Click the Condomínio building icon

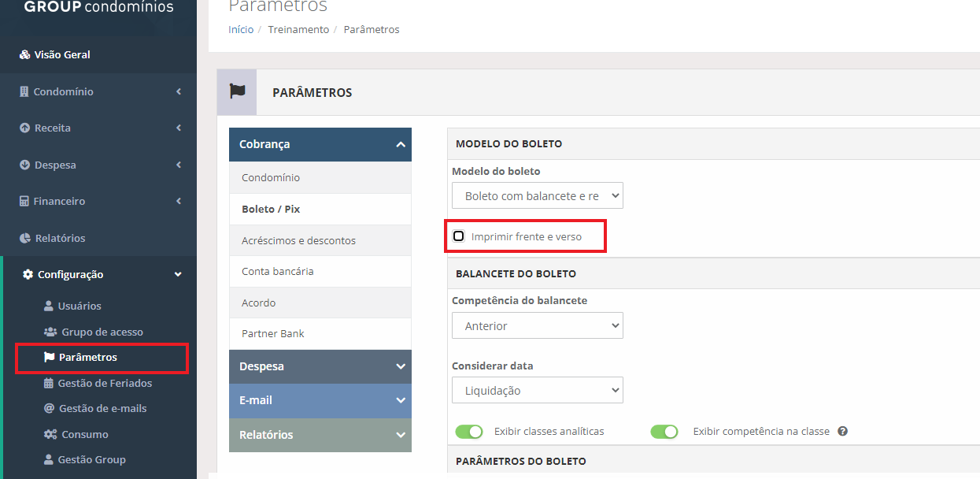pos(24,91)
